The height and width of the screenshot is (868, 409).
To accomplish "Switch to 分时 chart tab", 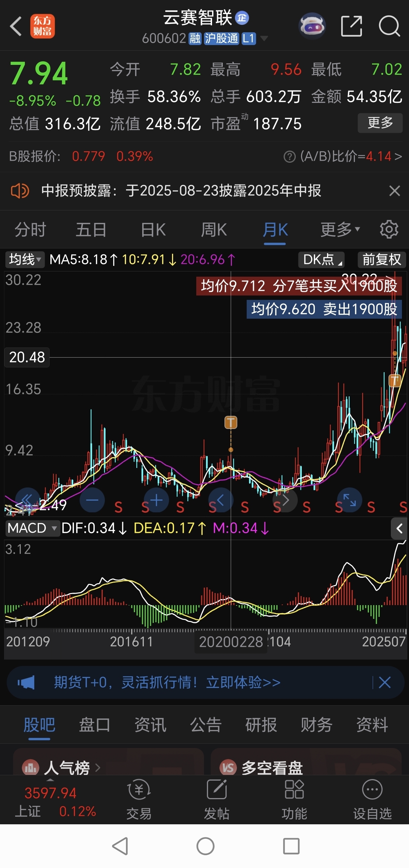I will 30,230.
